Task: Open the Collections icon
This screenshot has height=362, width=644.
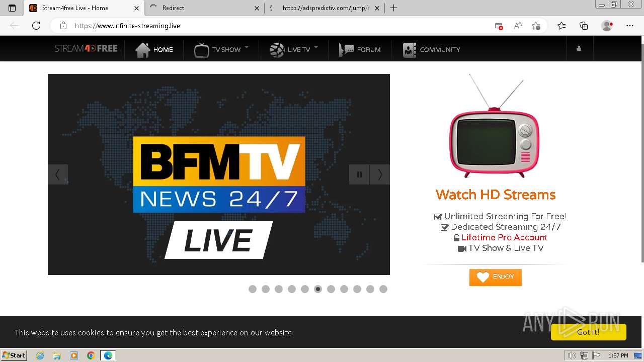Action: pyautogui.click(x=584, y=26)
